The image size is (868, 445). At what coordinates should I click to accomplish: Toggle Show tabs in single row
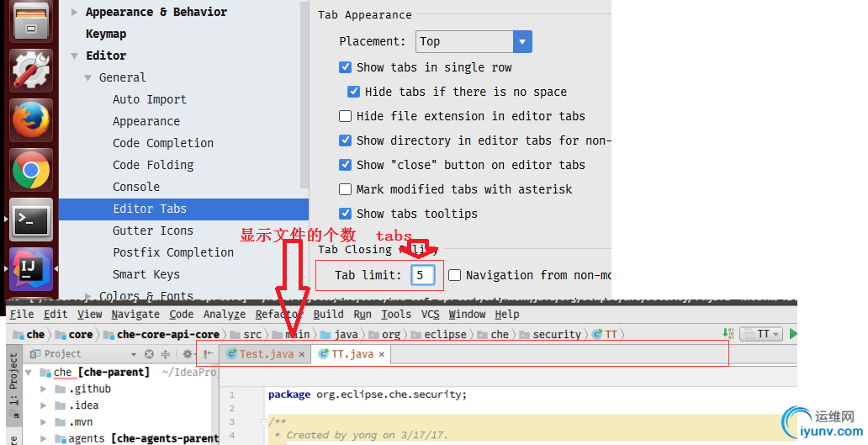345,67
